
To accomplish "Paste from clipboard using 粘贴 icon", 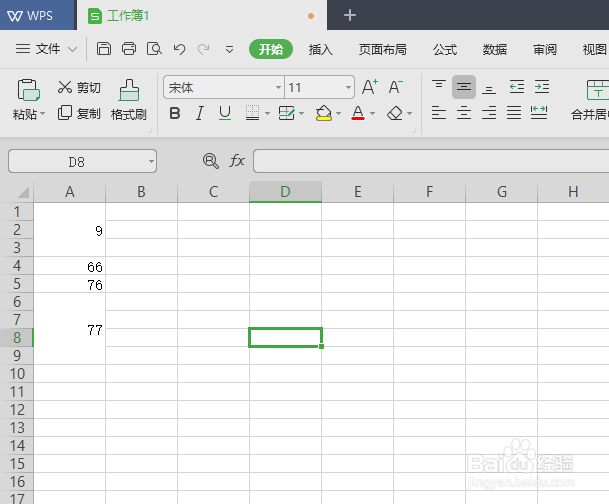I will (28, 90).
